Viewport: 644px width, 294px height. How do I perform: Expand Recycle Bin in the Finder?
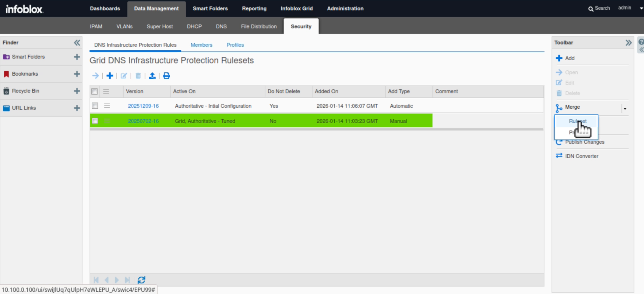(x=26, y=91)
